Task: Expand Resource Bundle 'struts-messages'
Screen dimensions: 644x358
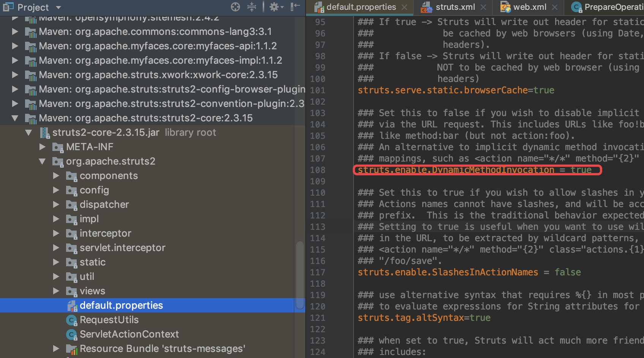Action: (x=56, y=349)
